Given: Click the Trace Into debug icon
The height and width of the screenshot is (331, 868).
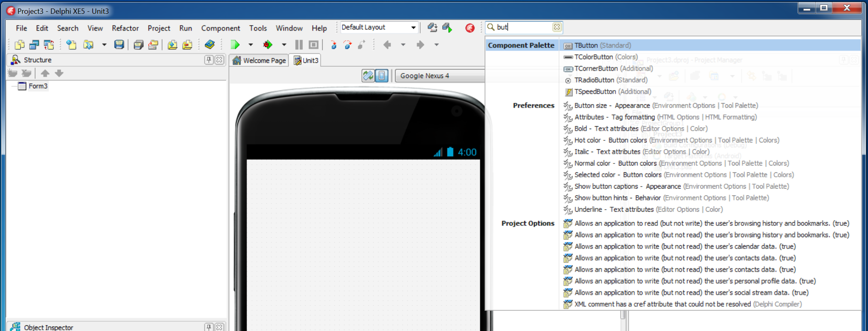Looking at the screenshot, I should point(334,45).
